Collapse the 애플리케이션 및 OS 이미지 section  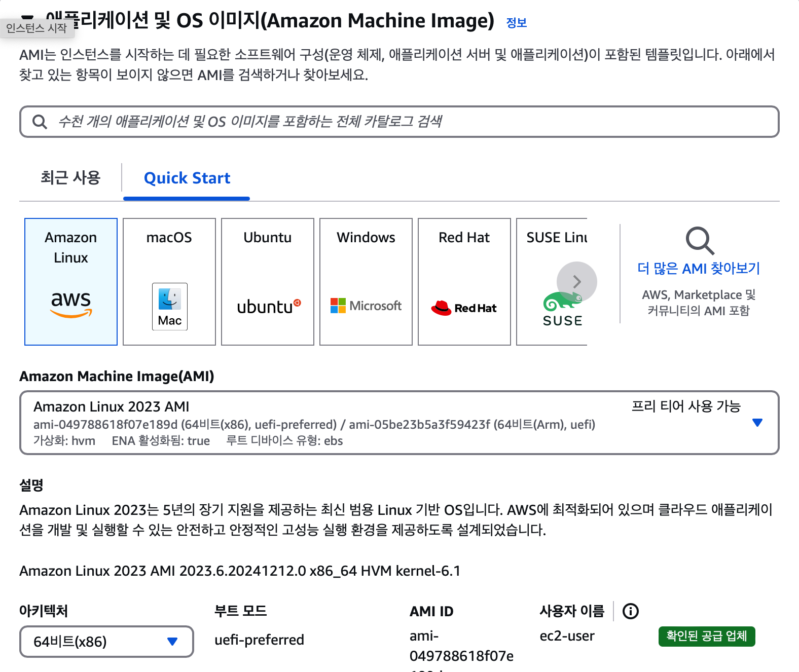coord(28,17)
